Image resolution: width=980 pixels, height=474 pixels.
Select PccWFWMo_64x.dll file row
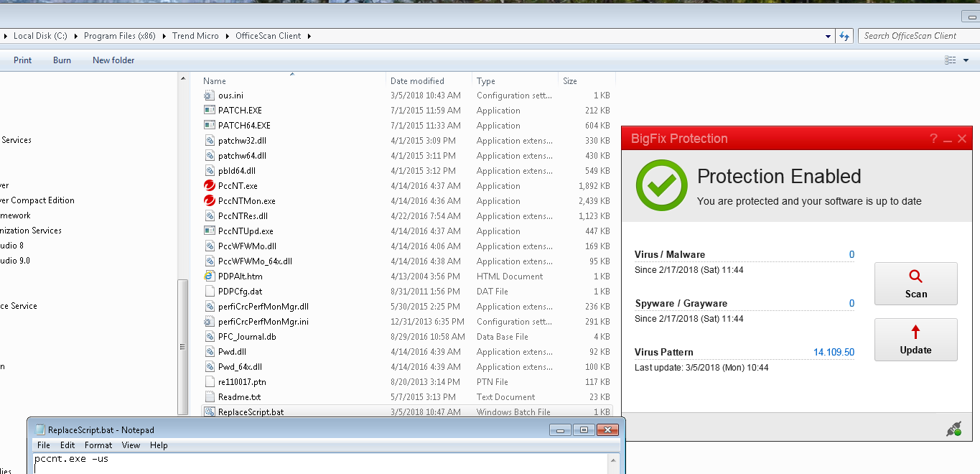coord(406,261)
